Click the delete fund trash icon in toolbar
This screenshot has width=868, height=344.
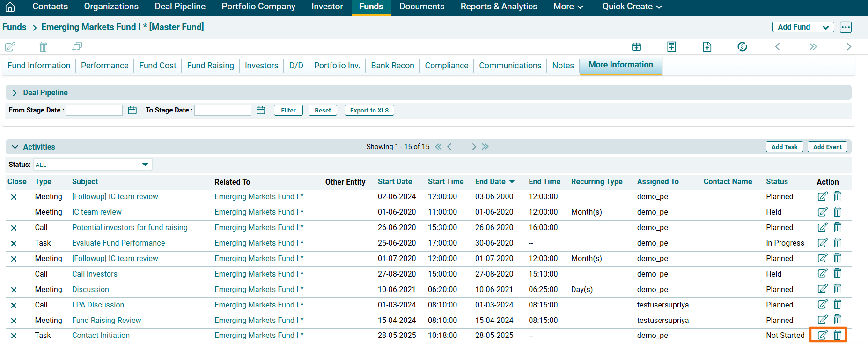click(43, 46)
